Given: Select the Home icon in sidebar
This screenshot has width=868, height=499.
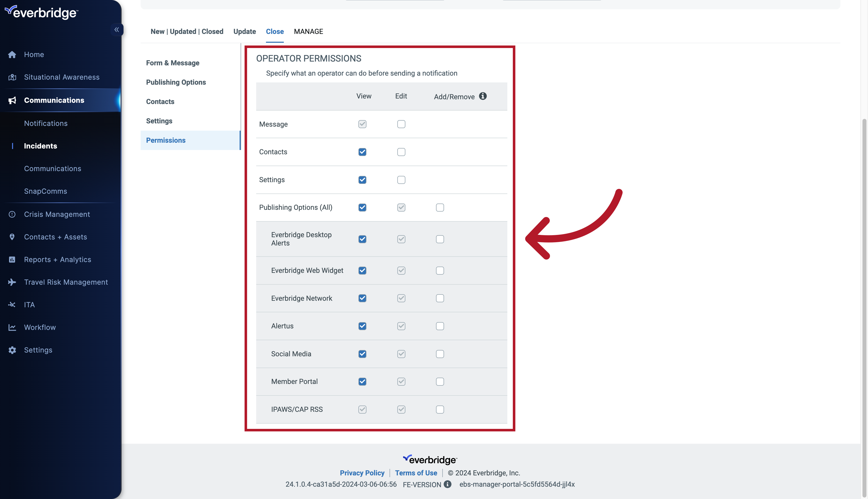Looking at the screenshot, I should pos(12,54).
